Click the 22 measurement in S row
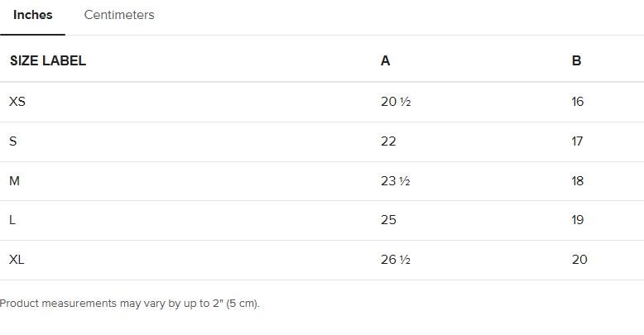644x335 pixels. coord(388,141)
